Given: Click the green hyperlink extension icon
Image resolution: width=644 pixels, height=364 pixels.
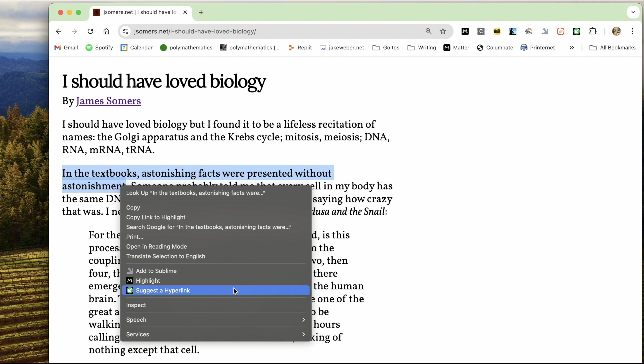Looking at the screenshot, I should [x=577, y=31].
